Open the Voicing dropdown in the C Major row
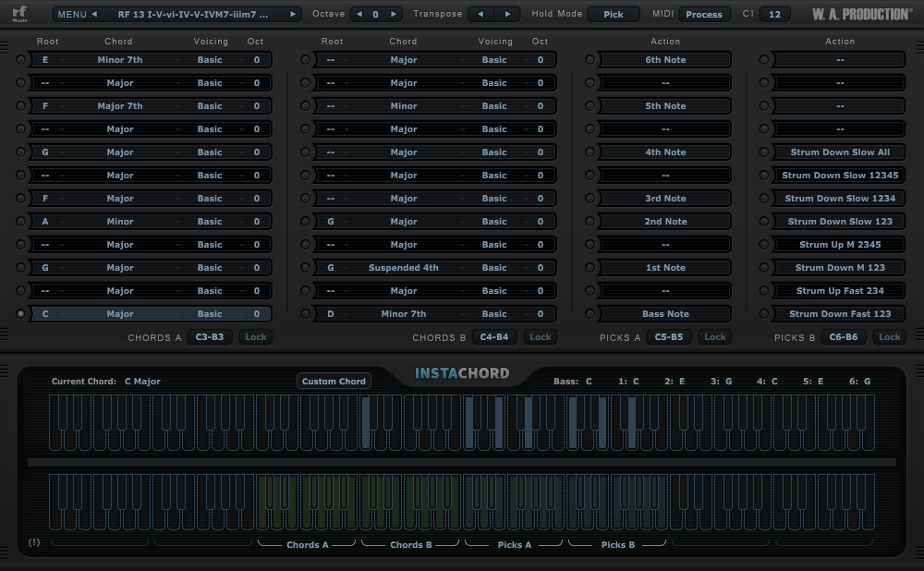Viewport: 924px width, 571px height. click(210, 314)
